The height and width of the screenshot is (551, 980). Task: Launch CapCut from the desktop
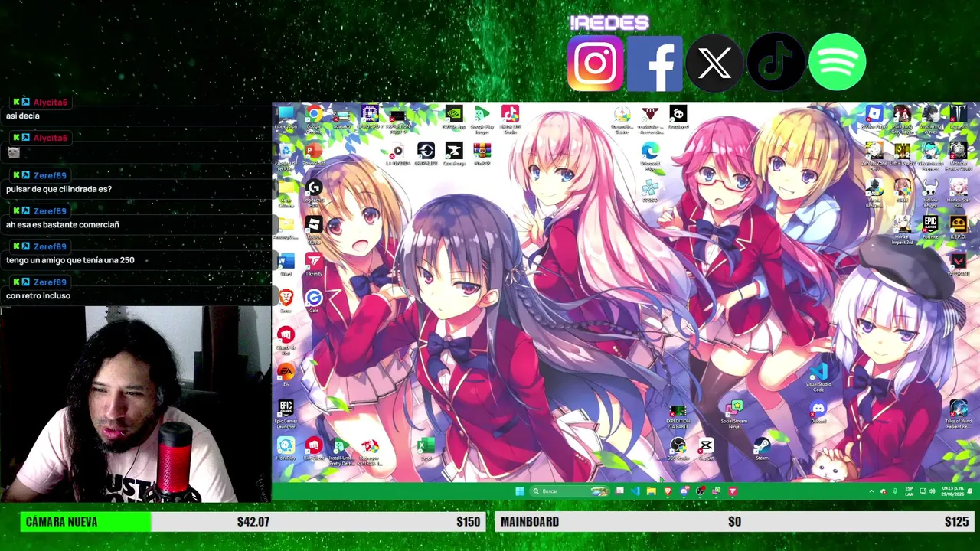[x=706, y=448]
